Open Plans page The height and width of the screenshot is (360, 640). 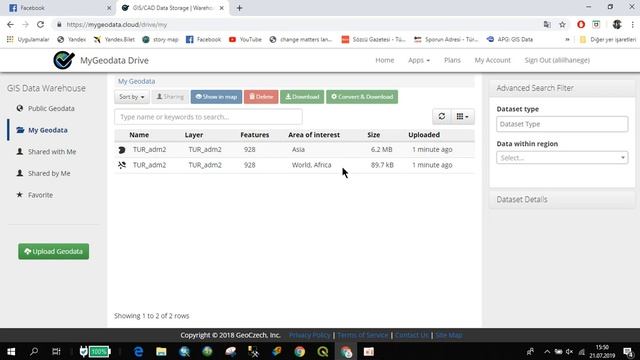pyautogui.click(x=452, y=60)
